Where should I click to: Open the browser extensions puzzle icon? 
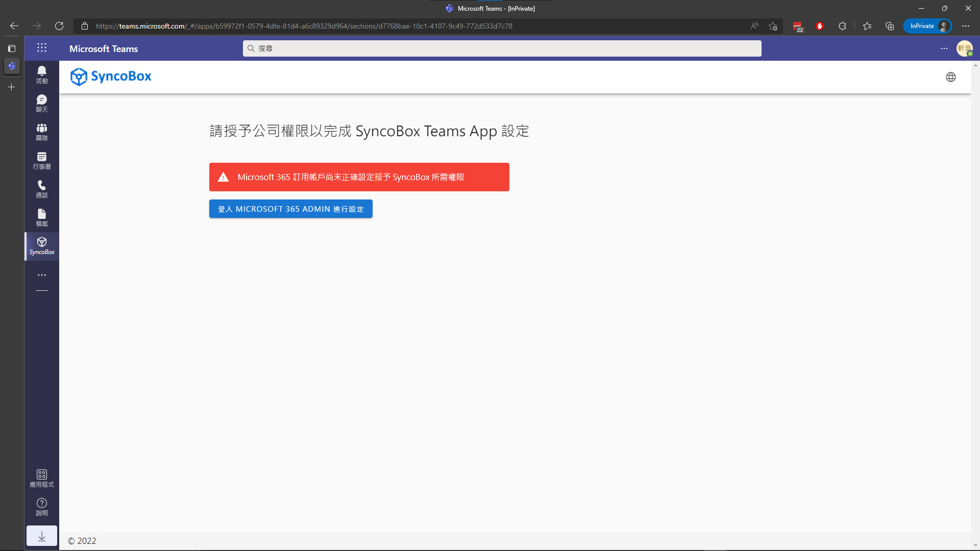coord(842,26)
